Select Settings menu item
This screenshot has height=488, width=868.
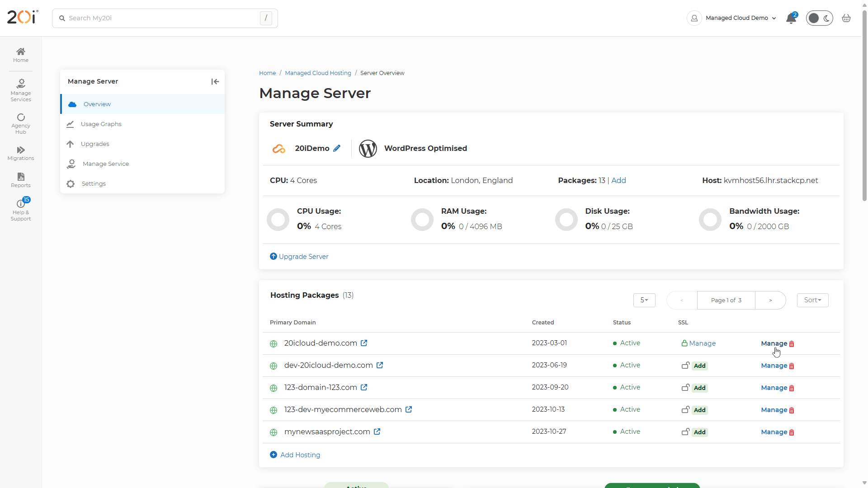coord(143,183)
